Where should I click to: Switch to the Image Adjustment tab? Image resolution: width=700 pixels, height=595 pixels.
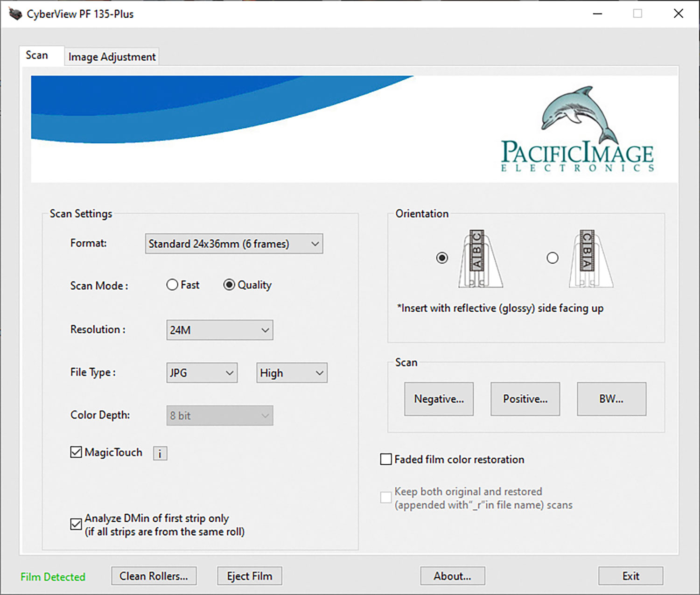[112, 57]
